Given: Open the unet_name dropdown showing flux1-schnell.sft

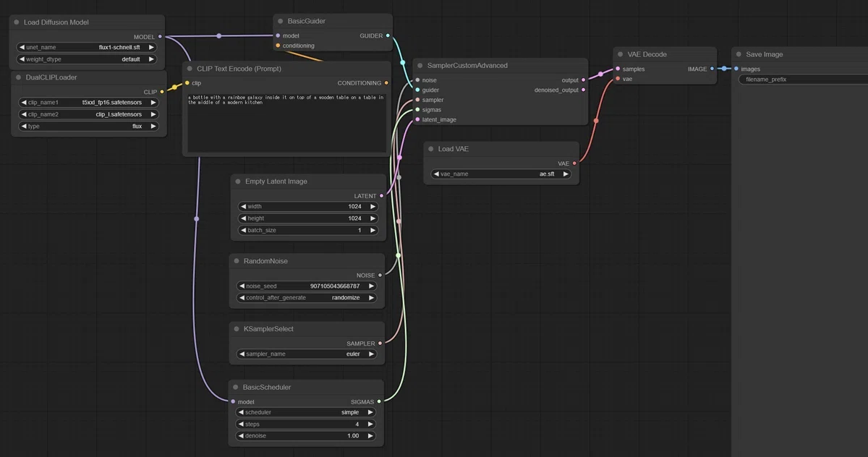Looking at the screenshot, I should 88,47.
